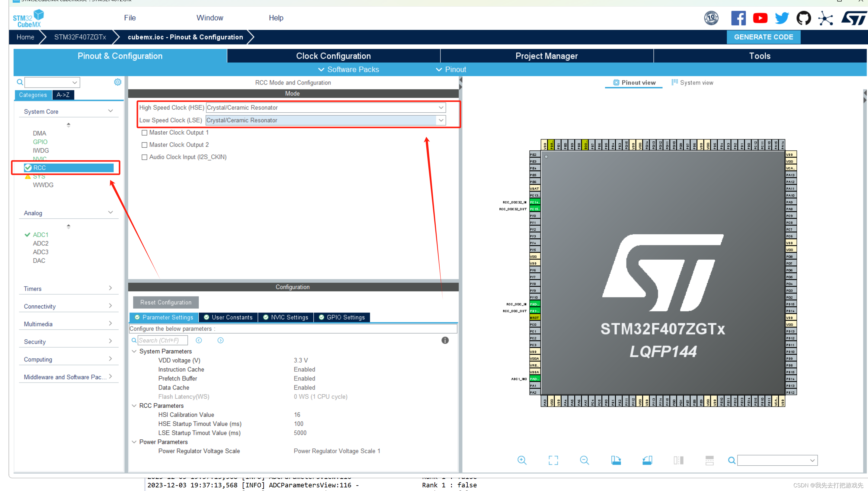Viewport: 868px width, 491px height.
Task: Click the STM32F407ZGTx breadcrumb
Action: pos(80,37)
